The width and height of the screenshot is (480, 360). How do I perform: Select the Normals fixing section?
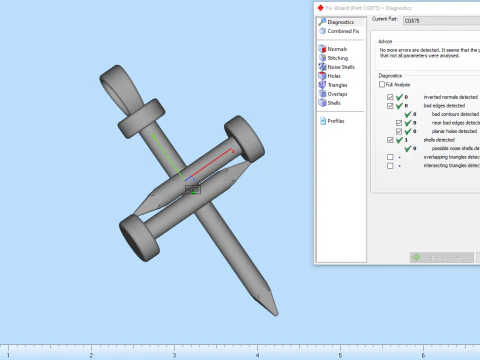[337, 49]
